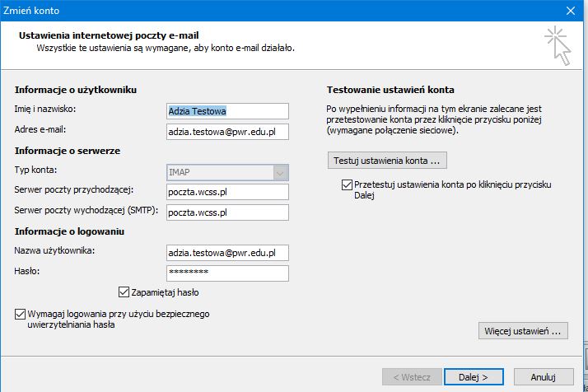
Task: Select the incoming mail server field
Action: pos(226,192)
